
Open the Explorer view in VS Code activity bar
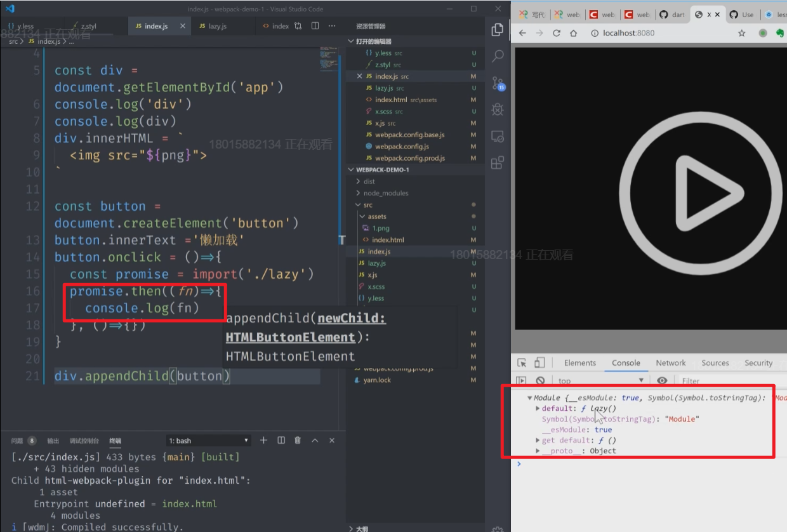pos(498,30)
